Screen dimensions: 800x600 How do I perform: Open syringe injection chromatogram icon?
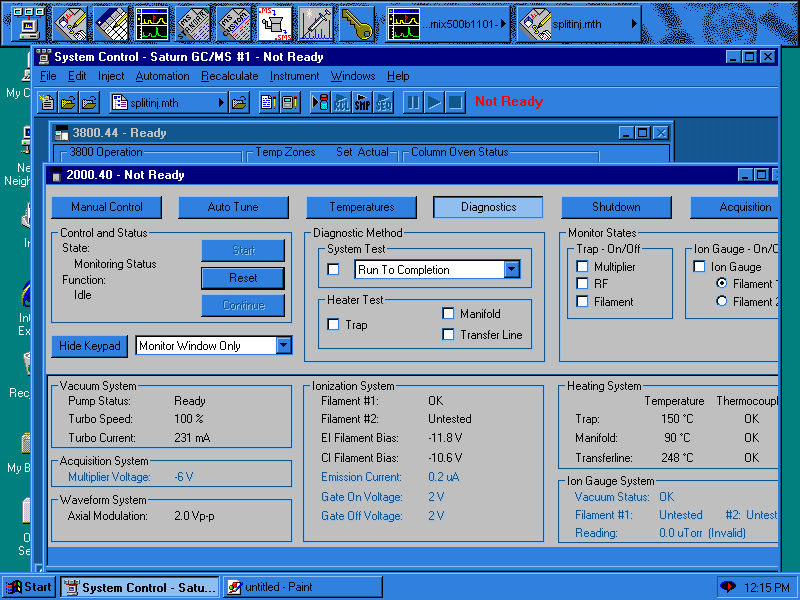315,24
